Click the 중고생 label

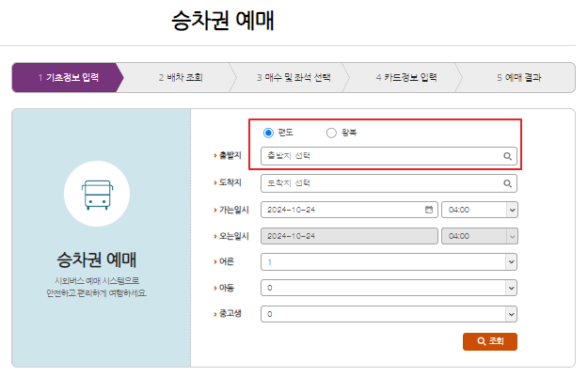(230, 313)
